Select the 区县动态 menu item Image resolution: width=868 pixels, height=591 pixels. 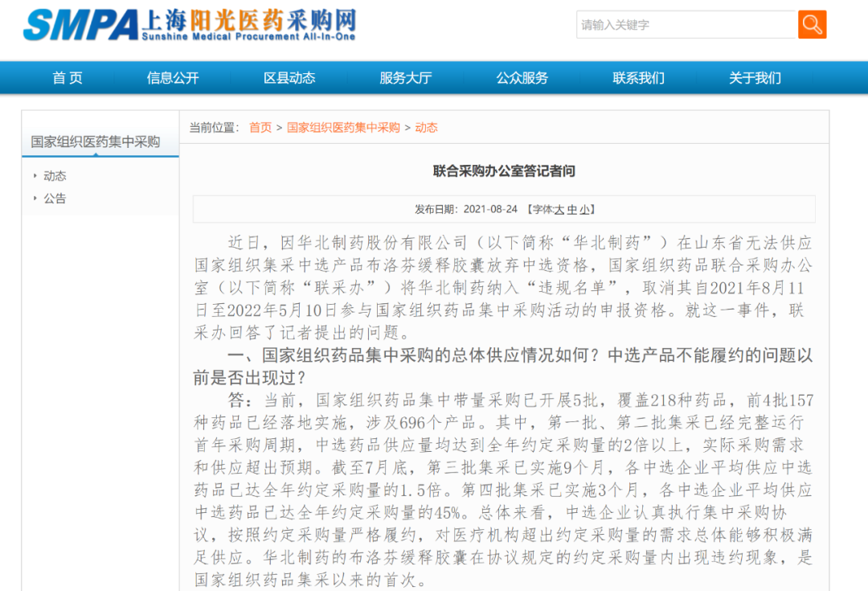pos(289,78)
